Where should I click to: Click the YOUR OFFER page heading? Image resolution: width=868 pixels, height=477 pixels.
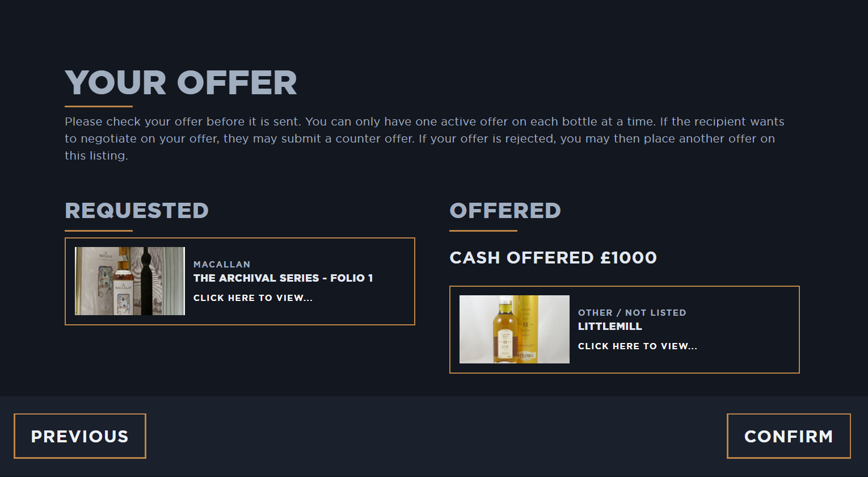click(x=181, y=82)
